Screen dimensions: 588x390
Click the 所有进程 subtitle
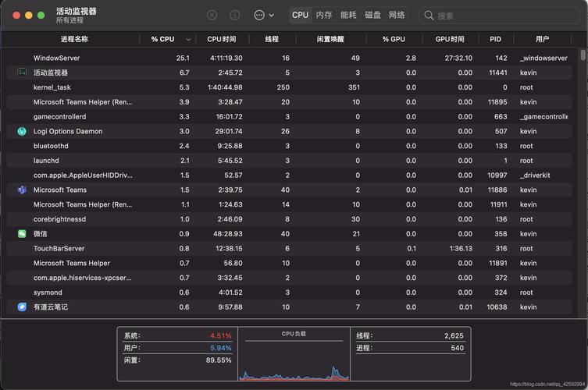[x=69, y=20]
